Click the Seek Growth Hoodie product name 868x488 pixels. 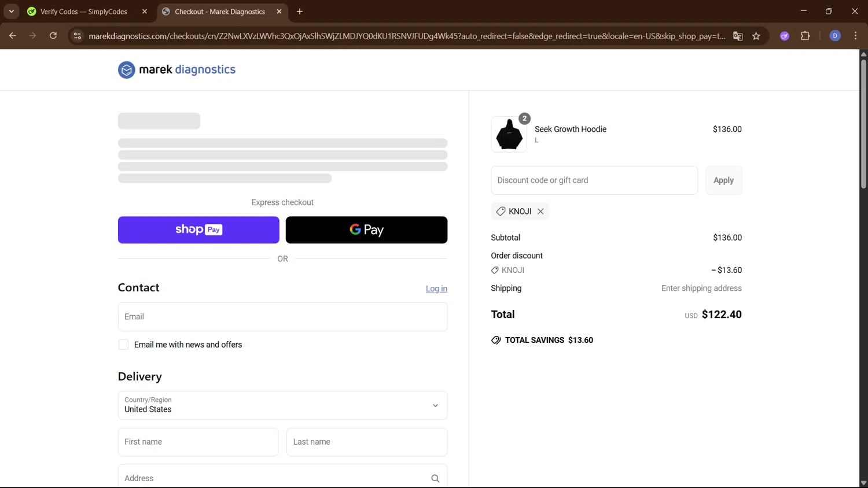coord(571,129)
